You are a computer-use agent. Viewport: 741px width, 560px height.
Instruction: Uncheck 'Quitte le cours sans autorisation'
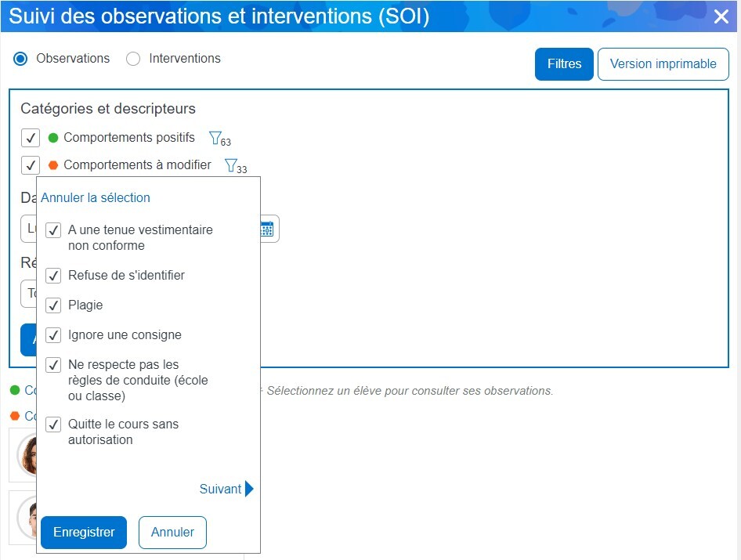pos(53,425)
